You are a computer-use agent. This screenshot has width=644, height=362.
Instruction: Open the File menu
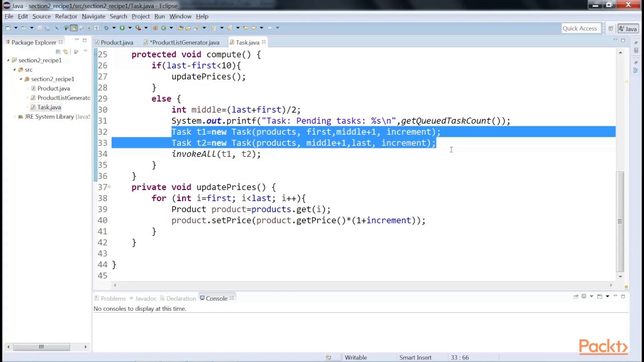pyautogui.click(x=9, y=16)
